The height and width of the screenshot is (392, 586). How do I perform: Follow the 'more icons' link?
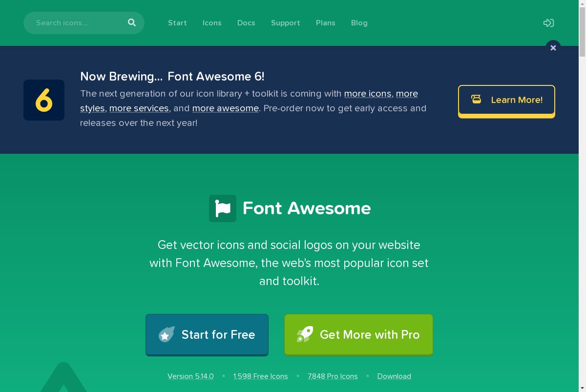[368, 94]
